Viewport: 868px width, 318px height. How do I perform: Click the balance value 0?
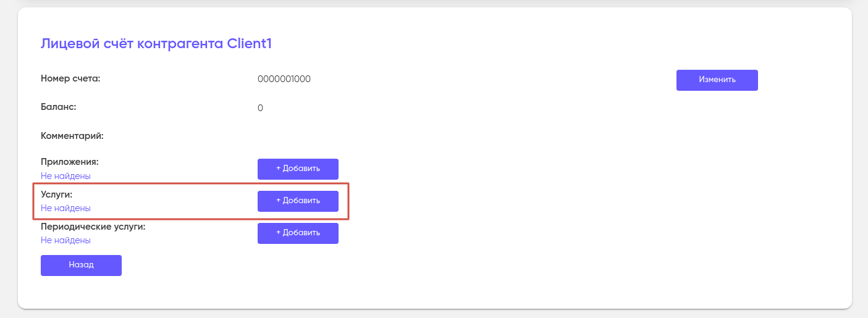click(260, 108)
